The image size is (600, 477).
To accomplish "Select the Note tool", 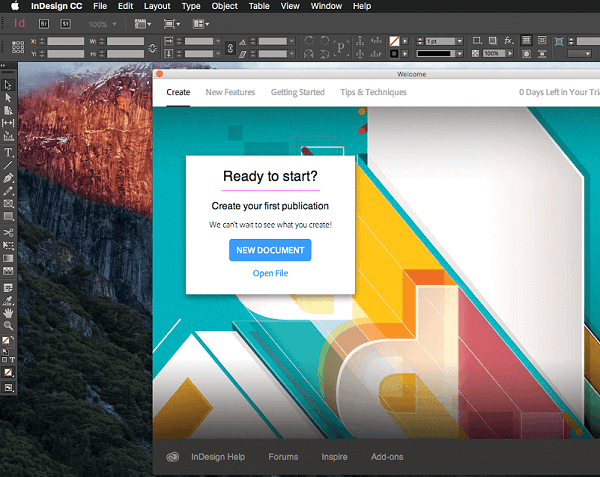I will 8,288.
